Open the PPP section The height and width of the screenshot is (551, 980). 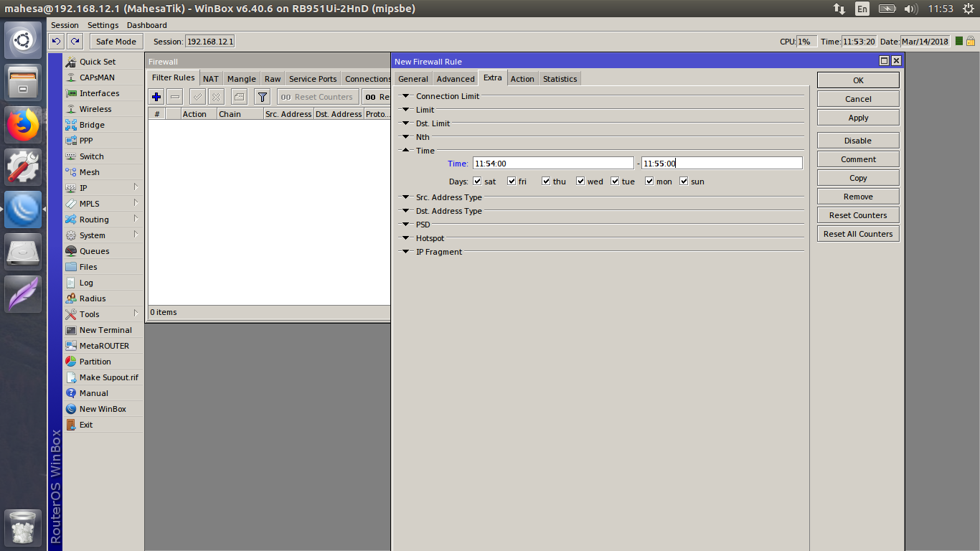click(x=86, y=141)
